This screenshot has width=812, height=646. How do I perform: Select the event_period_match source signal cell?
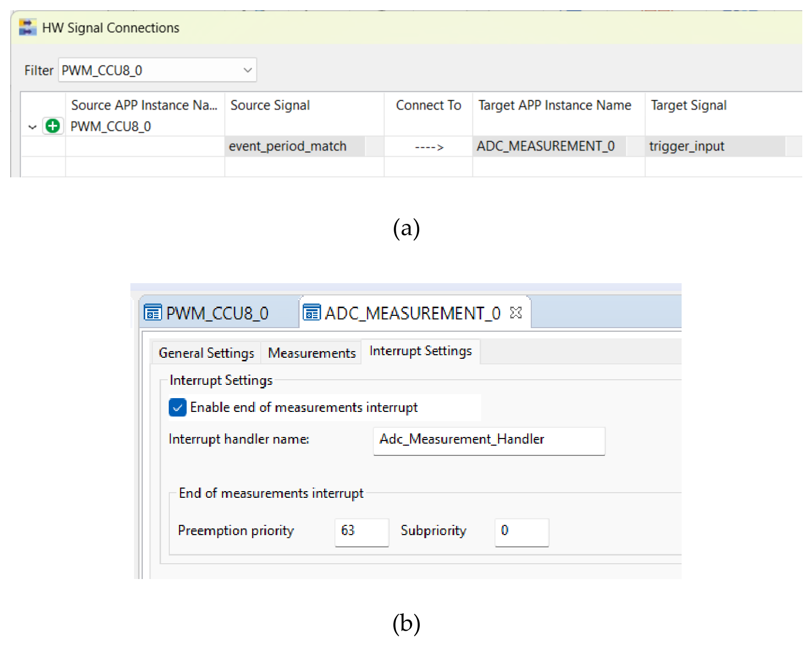click(304, 146)
